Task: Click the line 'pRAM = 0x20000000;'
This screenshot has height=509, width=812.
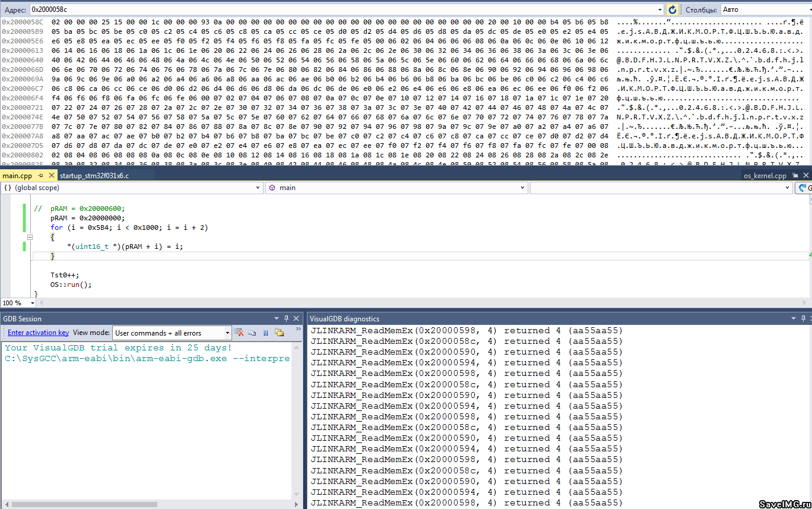Action: tap(88, 218)
